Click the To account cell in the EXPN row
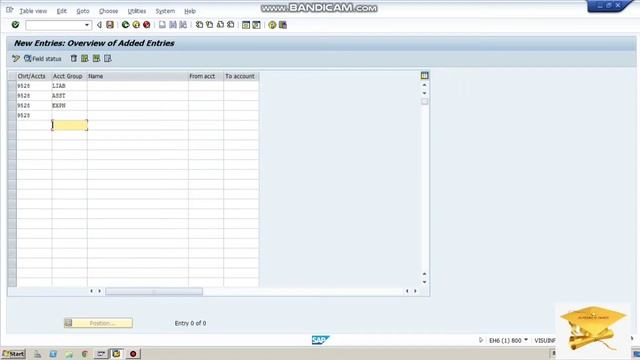The width and height of the screenshot is (640, 360). pyautogui.click(x=241, y=106)
